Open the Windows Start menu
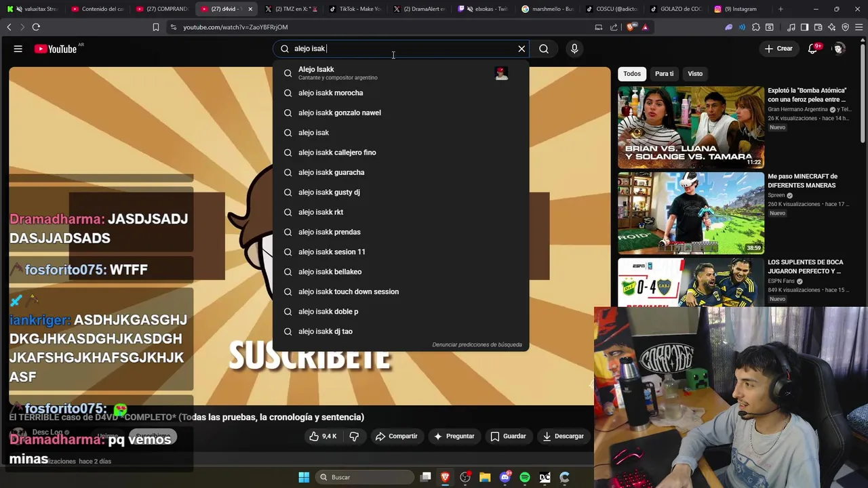The image size is (868, 488). [304, 477]
